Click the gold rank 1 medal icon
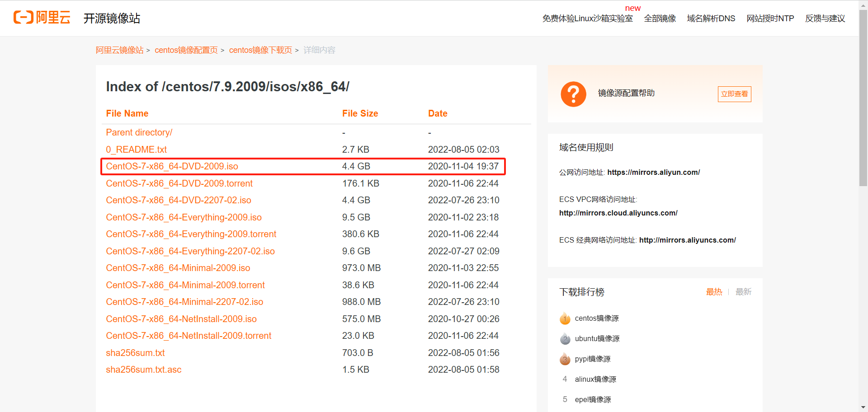Image resolution: width=868 pixels, height=412 pixels. (x=565, y=318)
